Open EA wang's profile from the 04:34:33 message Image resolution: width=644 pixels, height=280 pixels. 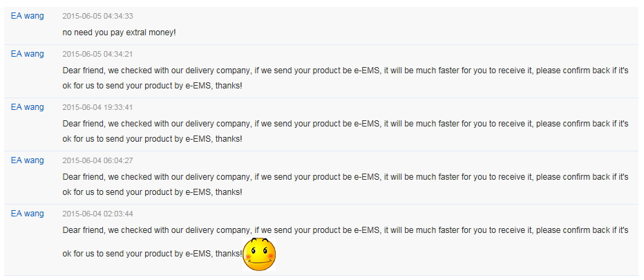point(27,16)
